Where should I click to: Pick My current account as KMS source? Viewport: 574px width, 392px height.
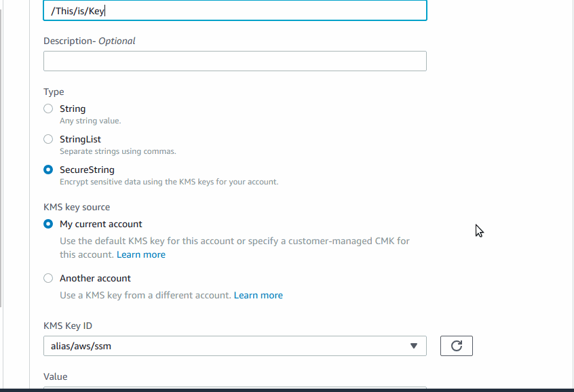tap(48, 224)
